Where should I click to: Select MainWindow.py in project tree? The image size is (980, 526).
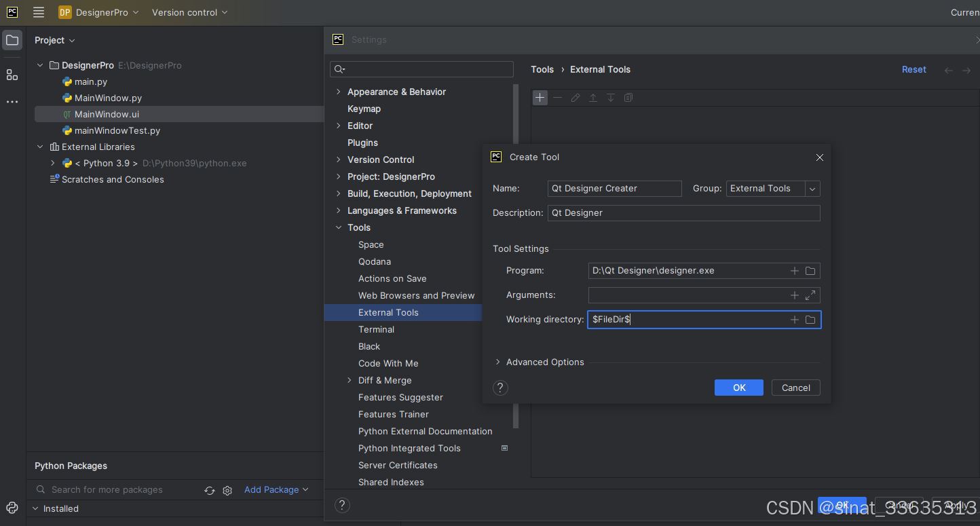107,98
